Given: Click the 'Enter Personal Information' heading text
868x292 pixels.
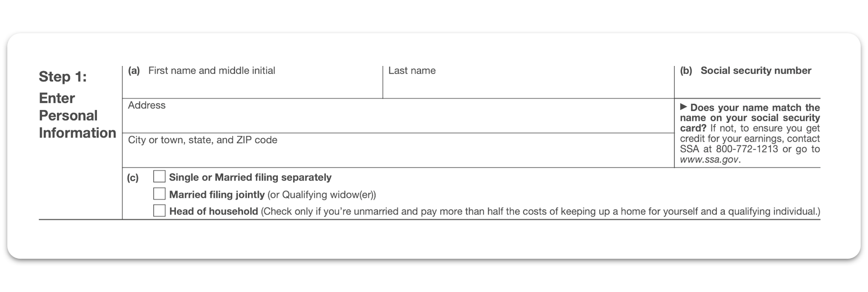Looking at the screenshot, I should [x=77, y=116].
